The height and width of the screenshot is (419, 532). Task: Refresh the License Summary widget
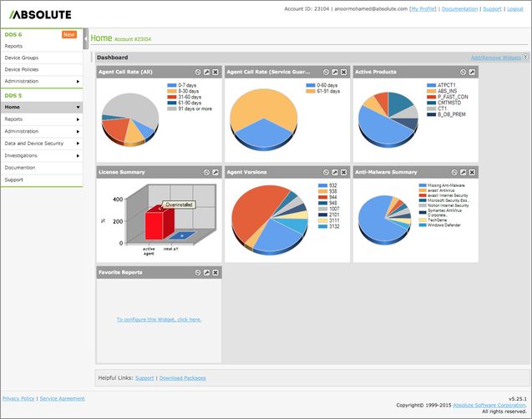[196, 173]
